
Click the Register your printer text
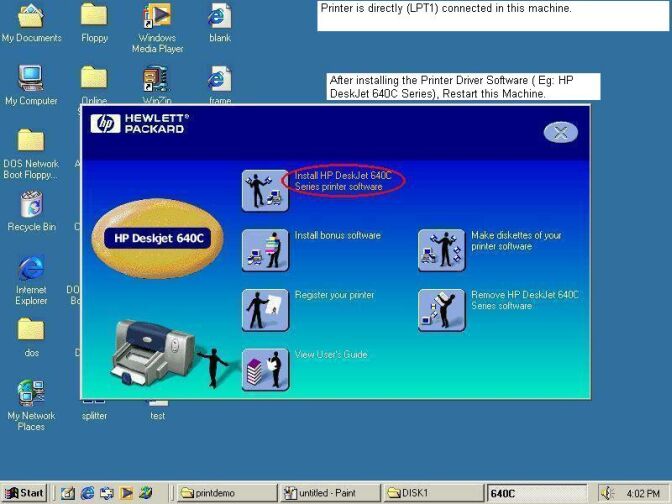(x=334, y=295)
